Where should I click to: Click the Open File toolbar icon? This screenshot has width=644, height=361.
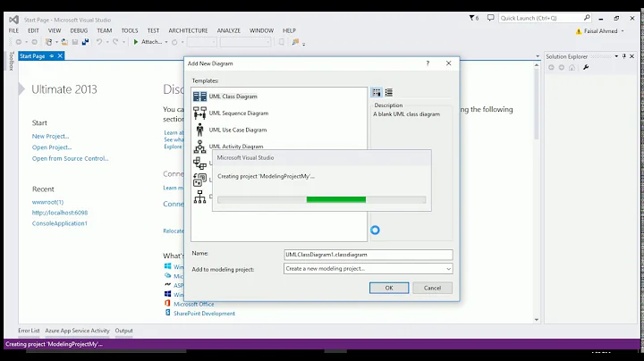[x=64, y=42]
